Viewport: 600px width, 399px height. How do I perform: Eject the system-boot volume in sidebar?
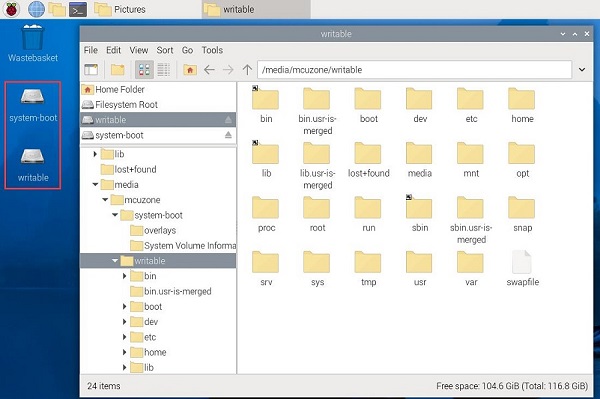[228, 135]
